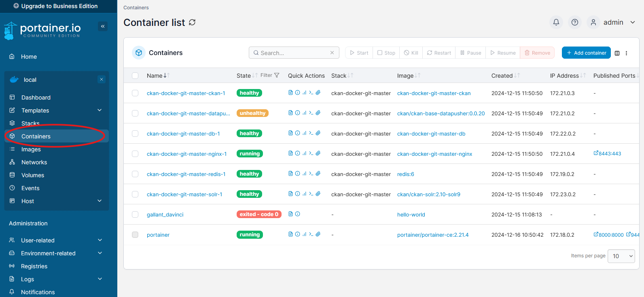View stats for ckan-docker-git-master-solr-1
Screen dimensions: 644x297
tap(304, 194)
